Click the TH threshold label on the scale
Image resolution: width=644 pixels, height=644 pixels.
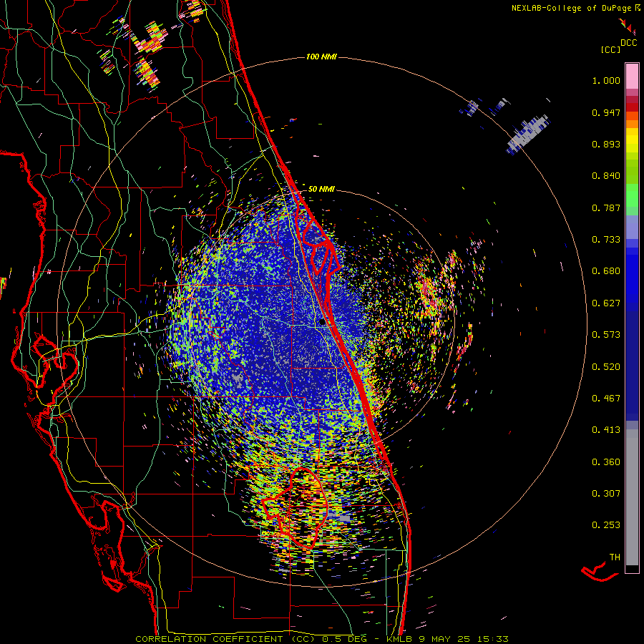615,557
